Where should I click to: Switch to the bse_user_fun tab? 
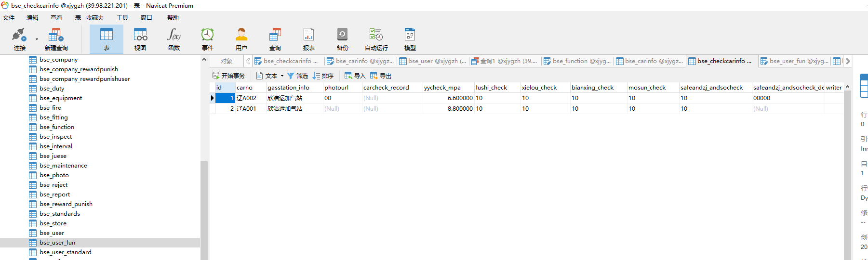[794, 61]
